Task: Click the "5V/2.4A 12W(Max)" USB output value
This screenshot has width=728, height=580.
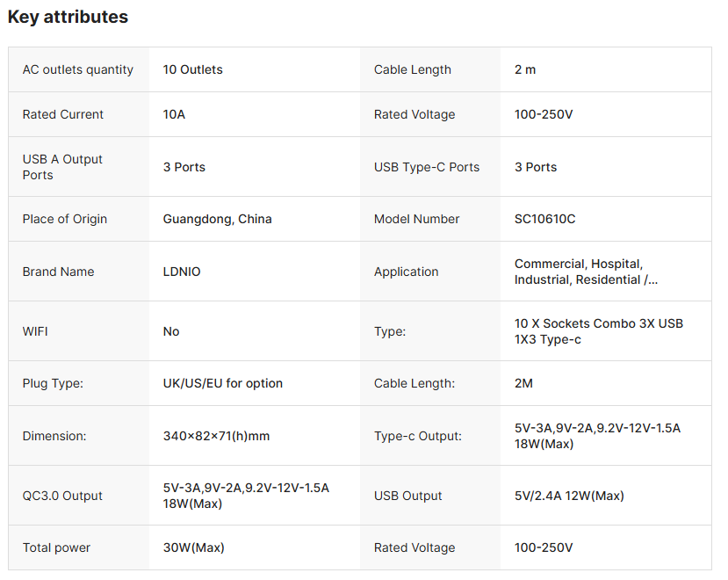Action: click(x=569, y=496)
